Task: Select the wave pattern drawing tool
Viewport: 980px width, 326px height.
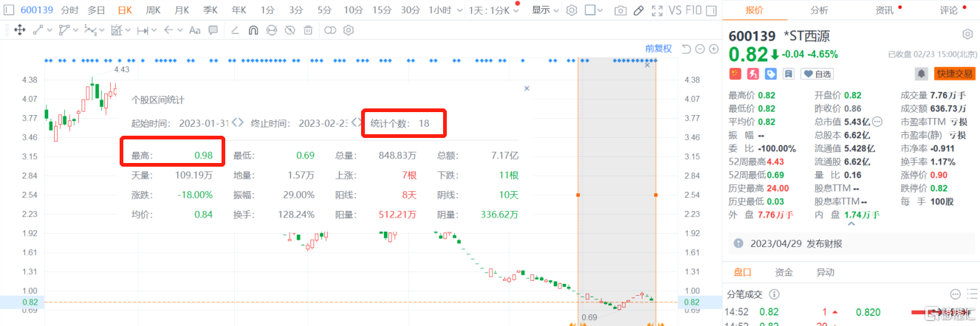Action: (90, 30)
